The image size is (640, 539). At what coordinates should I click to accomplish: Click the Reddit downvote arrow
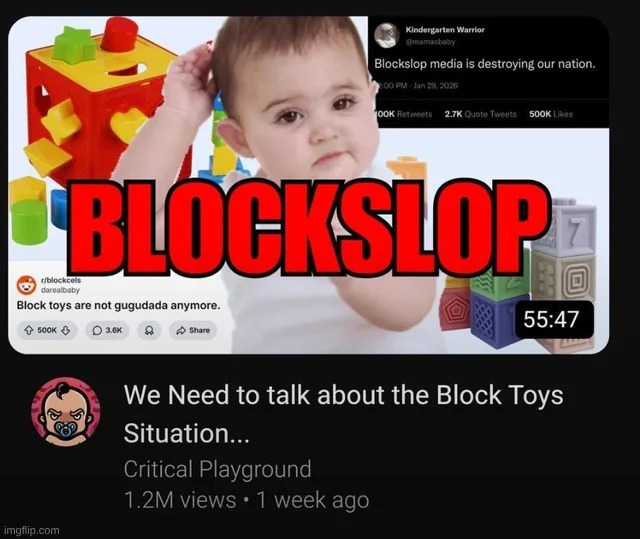(x=65, y=330)
